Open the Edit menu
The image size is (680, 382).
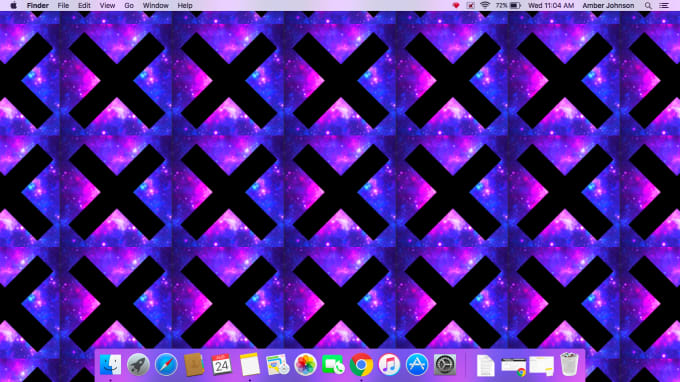tap(84, 6)
